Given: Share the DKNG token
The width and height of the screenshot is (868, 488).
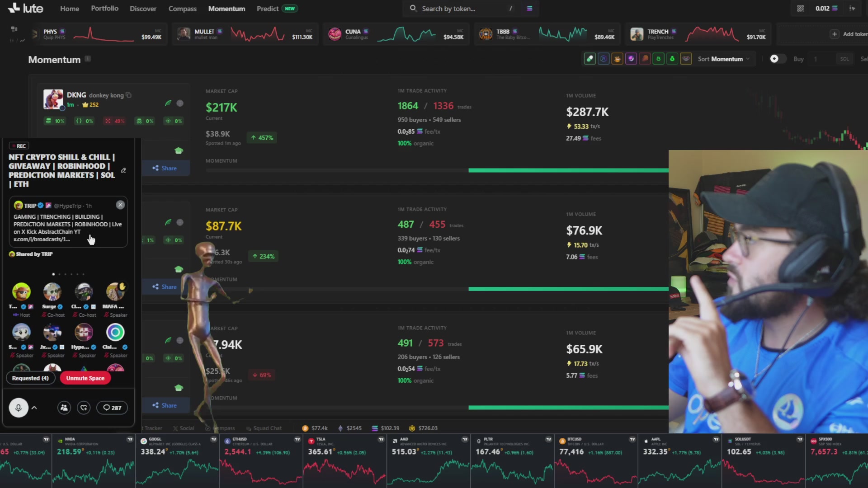Looking at the screenshot, I should pos(165,168).
